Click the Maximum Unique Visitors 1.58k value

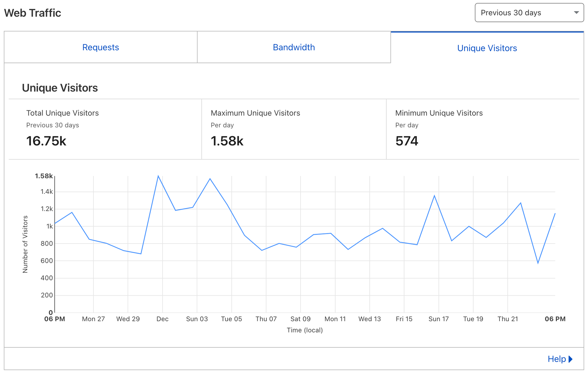coord(227,141)
